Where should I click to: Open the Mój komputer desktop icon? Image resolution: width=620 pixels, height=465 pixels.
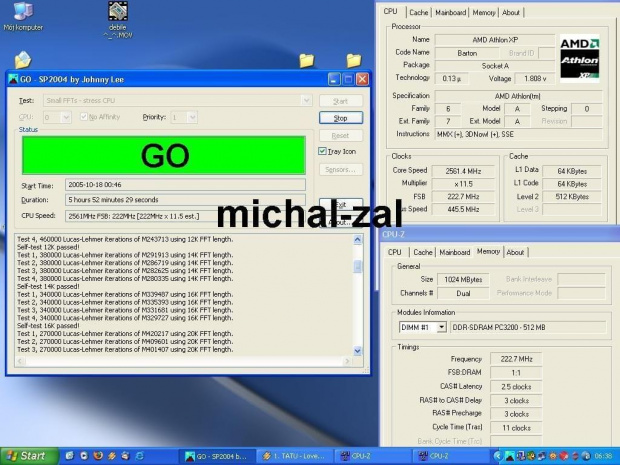pyautogui.click(x=23, y=17)
